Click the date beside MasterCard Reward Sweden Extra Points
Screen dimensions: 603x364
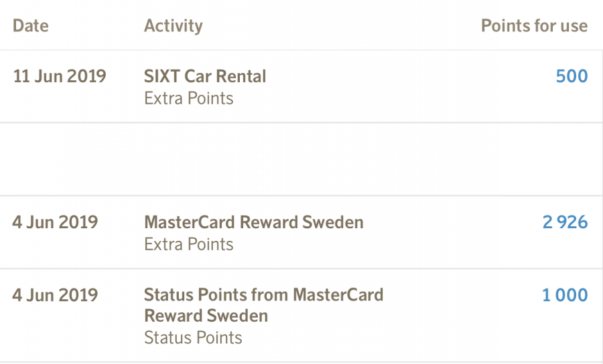[55, 222]
